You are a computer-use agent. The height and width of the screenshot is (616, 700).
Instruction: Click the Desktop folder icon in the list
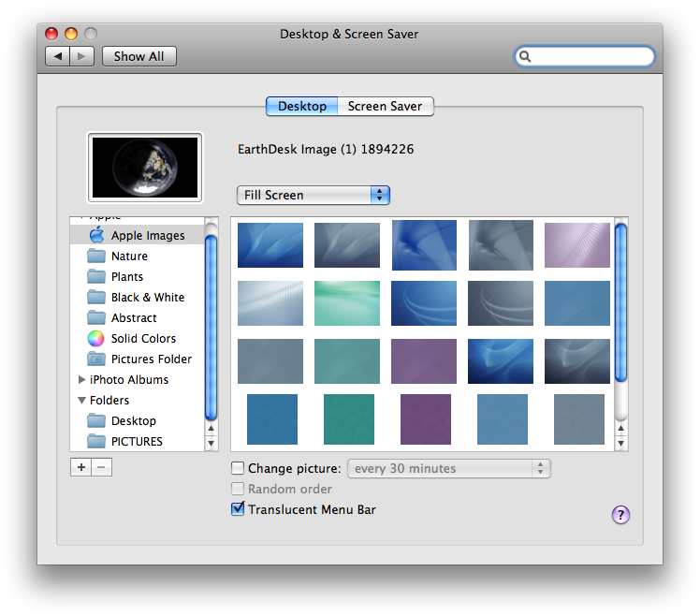pos(96,420)
